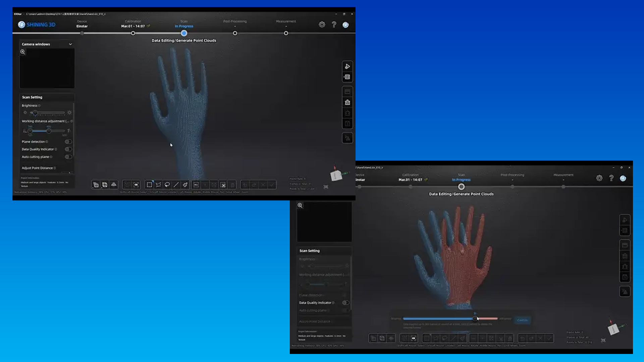
Task: Click the blue Confirm button beside frame slider
Action: [522, 320]
